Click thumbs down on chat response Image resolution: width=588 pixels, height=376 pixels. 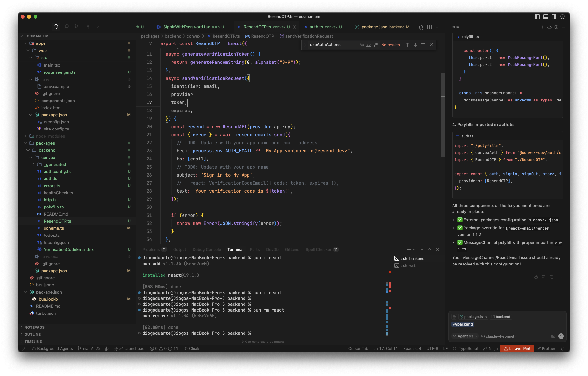pos(543,277)
